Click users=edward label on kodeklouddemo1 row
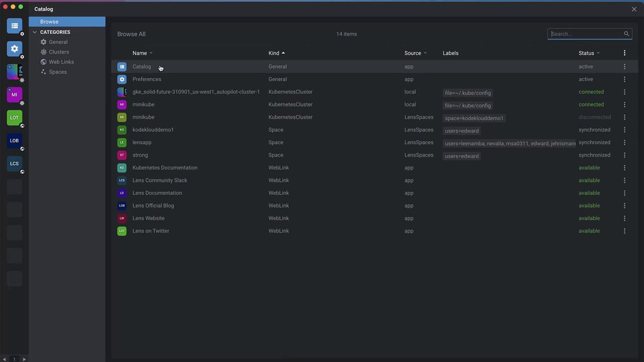Image resolution: width=644 pixels, height=362 pixels. [462, 131]
